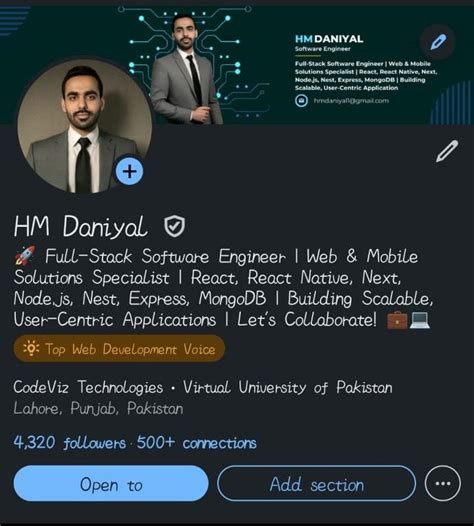Open CodeViz Technologies company link

tap(88, 387)
